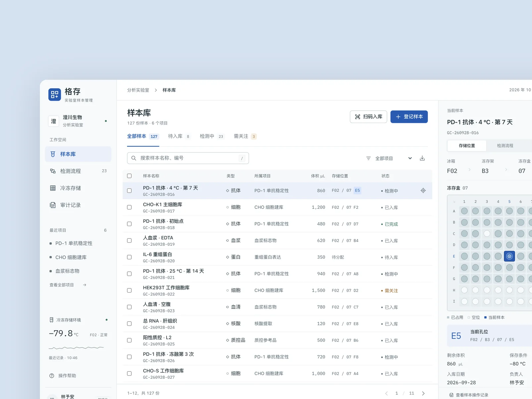The image size is (532, 399).
Task: Switch to 待入库 tab
Action: (179, 136)
